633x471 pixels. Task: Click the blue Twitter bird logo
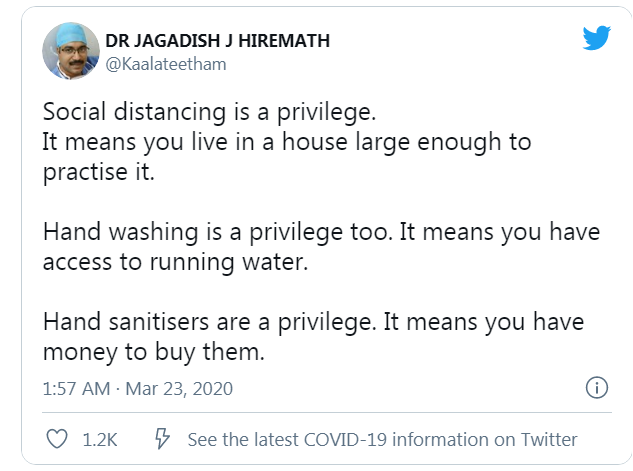(596, 38)
